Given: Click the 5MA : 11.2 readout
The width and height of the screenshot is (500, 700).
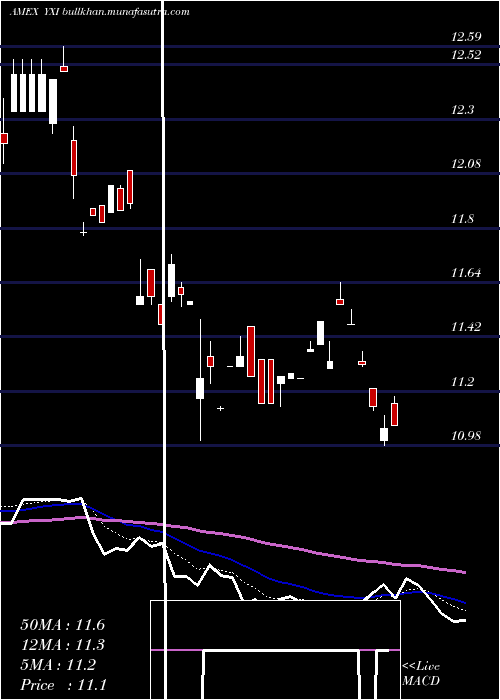Looking at the screenshot, I should [x=58, y=665].
